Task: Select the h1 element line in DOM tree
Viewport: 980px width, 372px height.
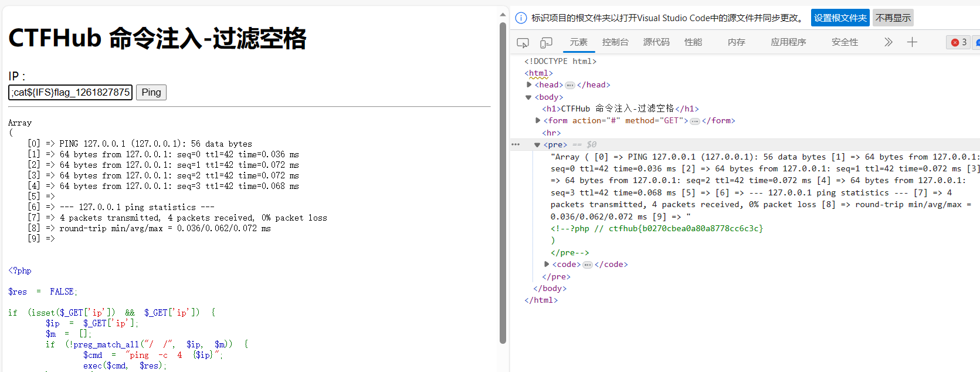Action: [620, 109]
